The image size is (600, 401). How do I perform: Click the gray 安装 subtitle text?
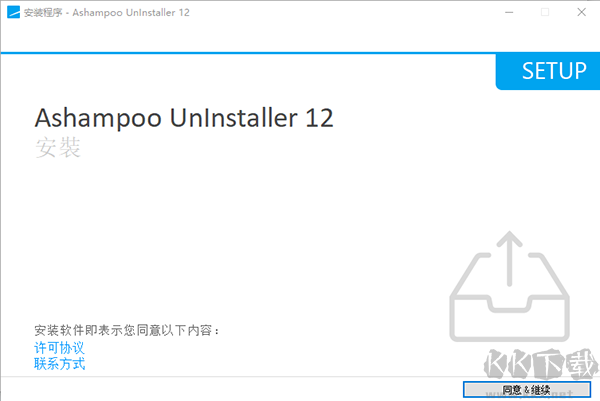pos(58,147)
